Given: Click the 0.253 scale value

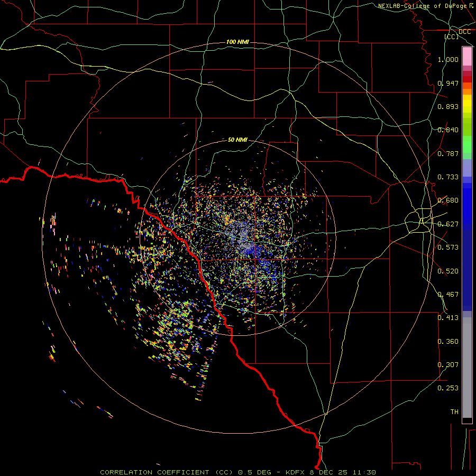Looking at the screenshot, I should [448, 388].
